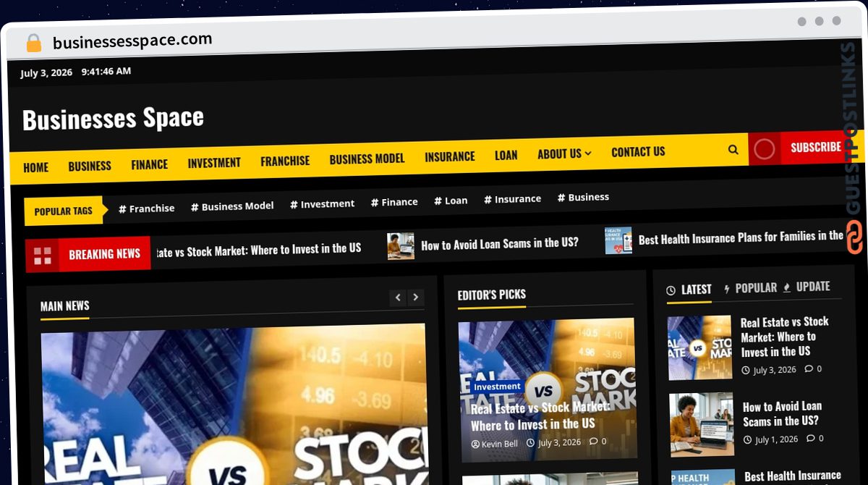Viewport: 868px width, 485px height.
Task: Click the Subscribe button
Action: click(815, 147)
